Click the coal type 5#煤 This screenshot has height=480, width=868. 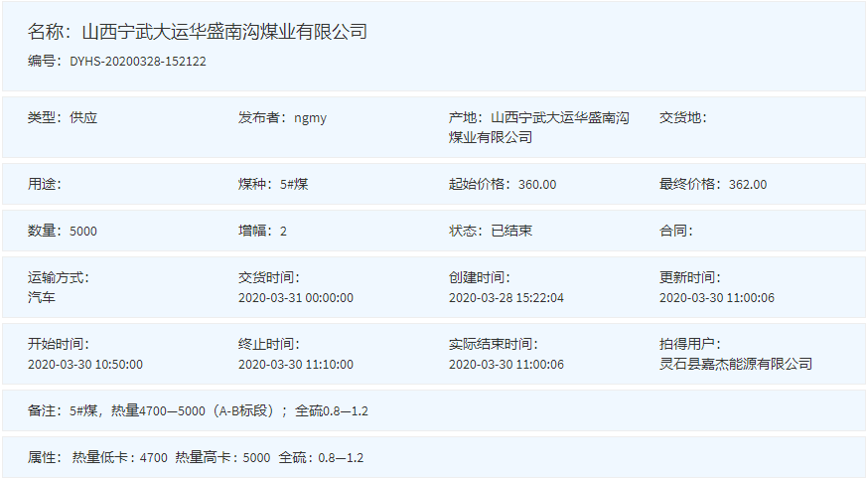click(294, 185)
